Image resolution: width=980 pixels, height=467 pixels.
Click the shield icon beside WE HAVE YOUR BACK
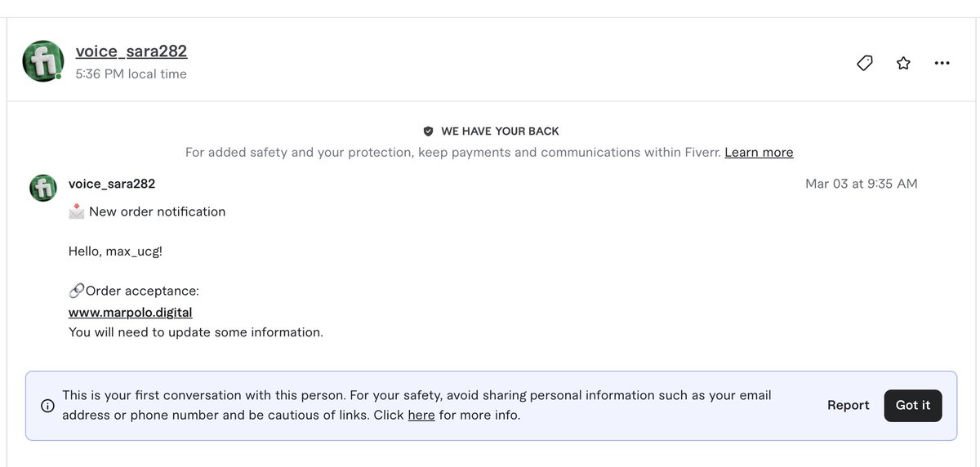pyautogui.click(x=428, y=131)
